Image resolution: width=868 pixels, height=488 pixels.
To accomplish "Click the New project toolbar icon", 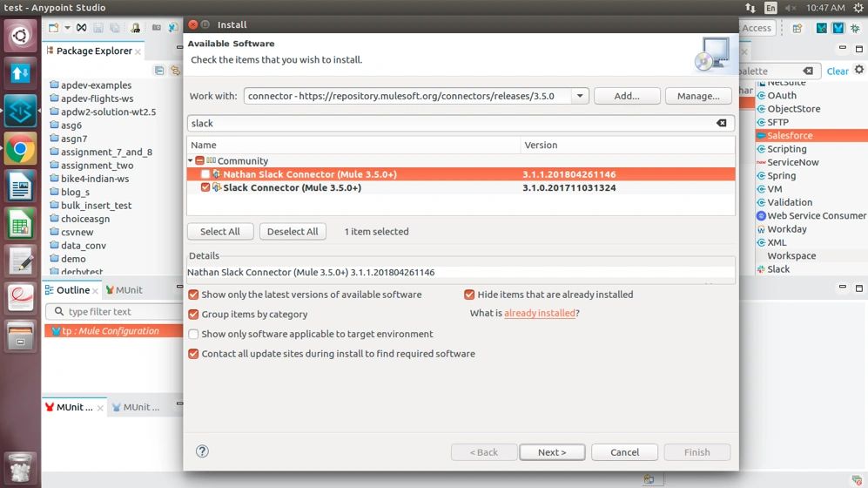I will 54,28.
